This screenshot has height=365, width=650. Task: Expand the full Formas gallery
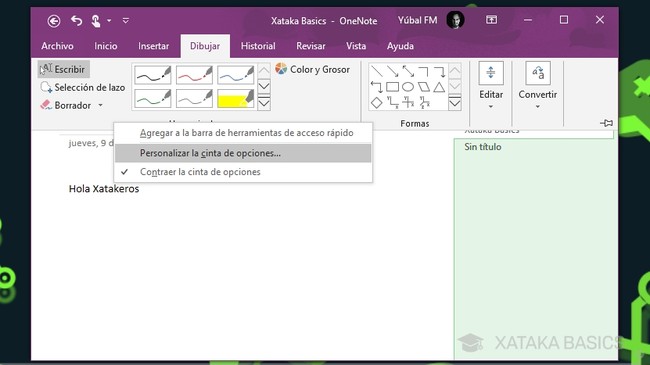point(455,102)
